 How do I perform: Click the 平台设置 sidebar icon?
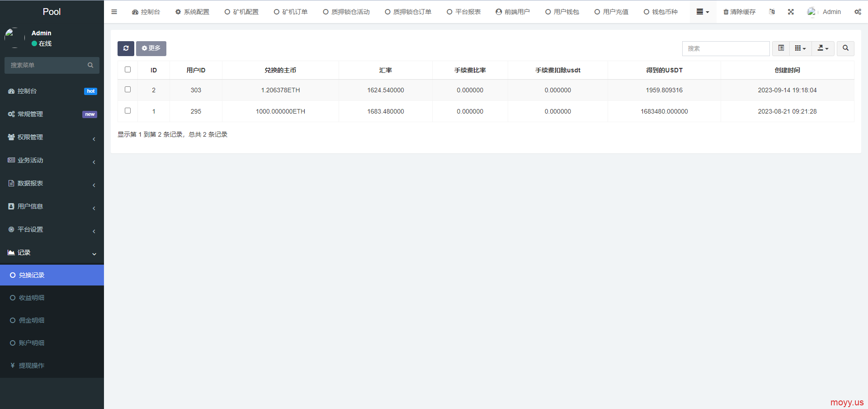click(x=11, y=229)
